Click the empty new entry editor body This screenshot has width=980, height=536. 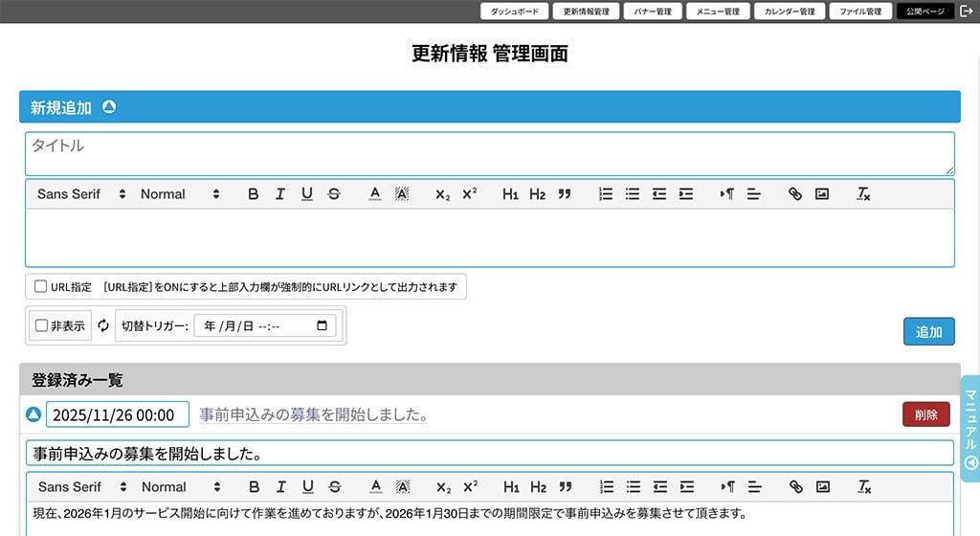pyautogui.click(x=490, y=237)
